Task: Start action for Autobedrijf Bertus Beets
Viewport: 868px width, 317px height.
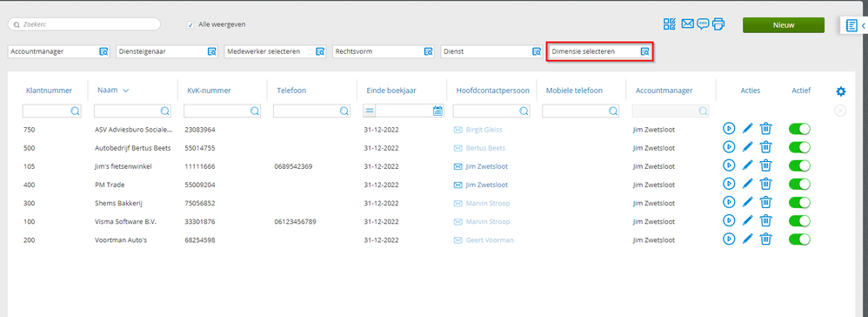Action: pyautogui.click(x=729, y=147)
